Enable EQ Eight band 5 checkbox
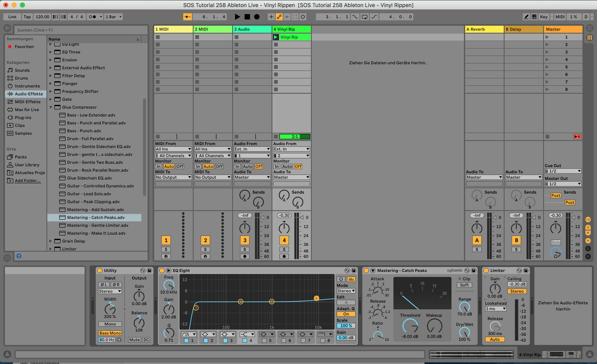The width and height of the screenshot is (597, 364). [x=264, y=341]
